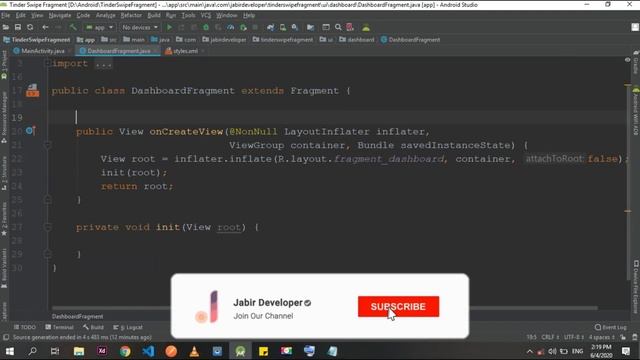Toggle the read-only lock icon in status bar
This screenshot has height=360, width=640.
click(623, 338)
